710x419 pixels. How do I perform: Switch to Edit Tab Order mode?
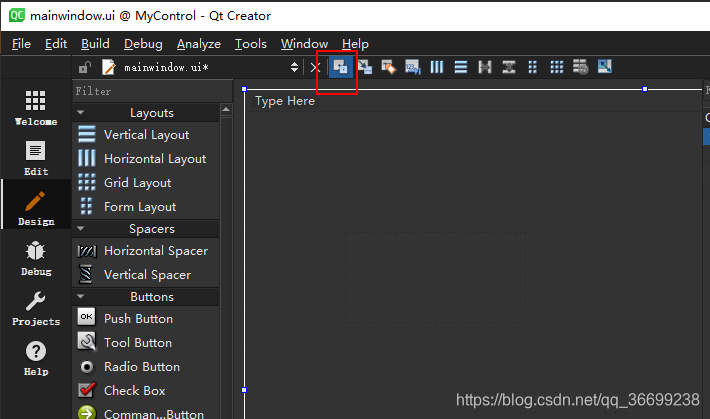point(413,67)
